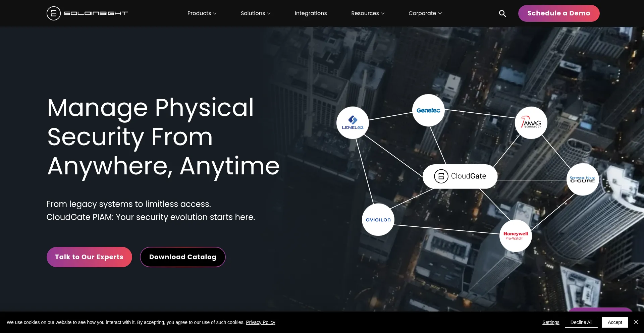Click the AMAG Technology logo circle
The height and width of the screenshot is (333, 644).
click(531, 123)
